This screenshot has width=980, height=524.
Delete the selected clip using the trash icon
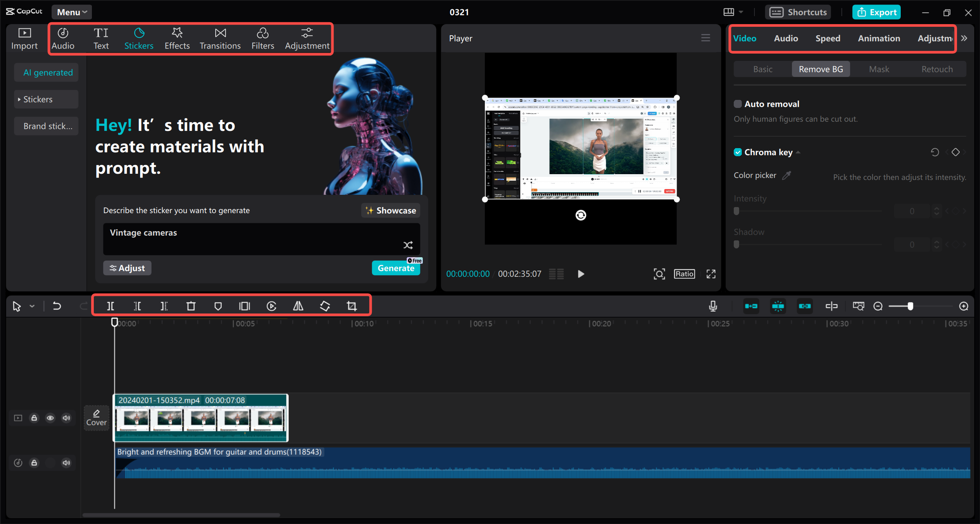(x=191, y=306)
